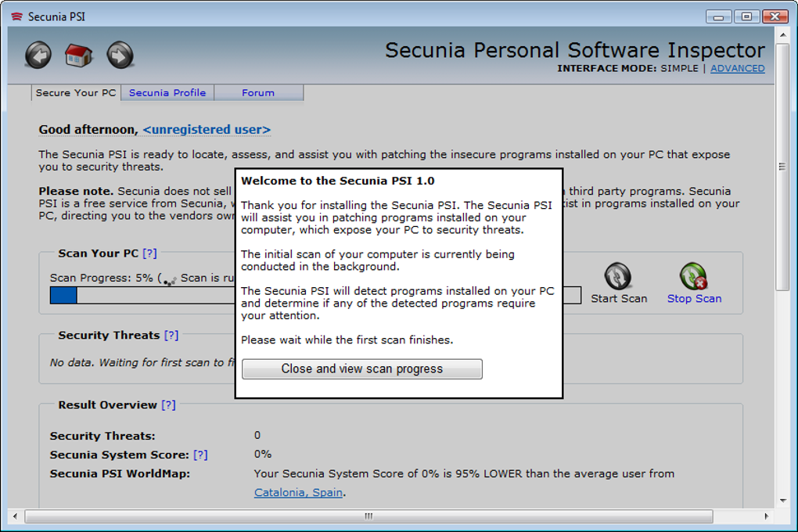
Task: Click the scan progress bar
Action: [x=141, y=295]
